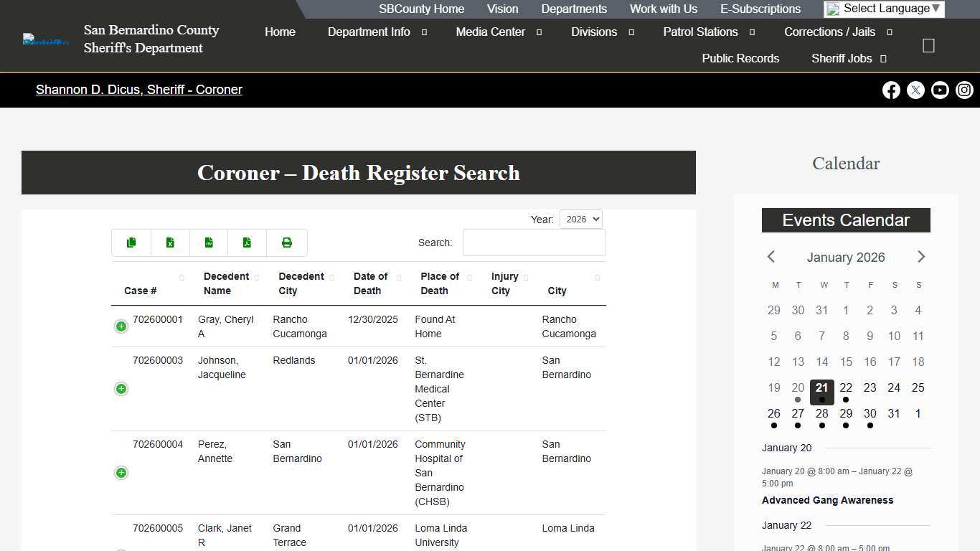Visit the department's YouTube channel
The height and width of the screenshot is (551, 980).
point(940,90)
